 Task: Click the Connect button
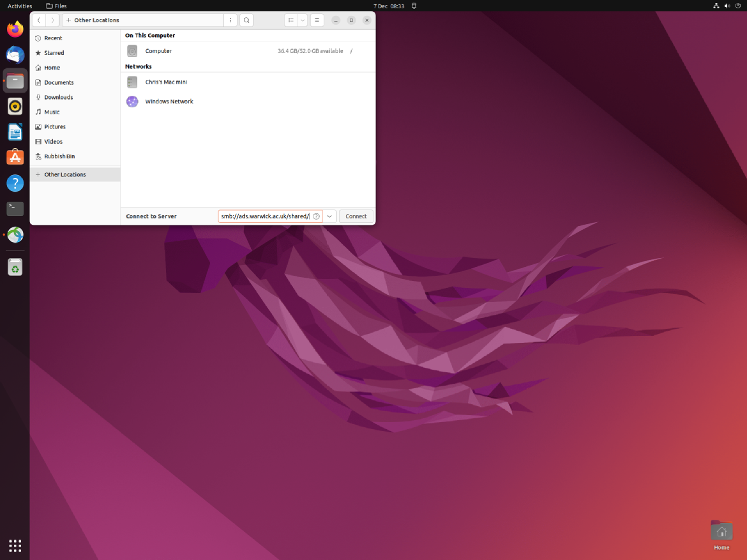(x=356, y=216)
